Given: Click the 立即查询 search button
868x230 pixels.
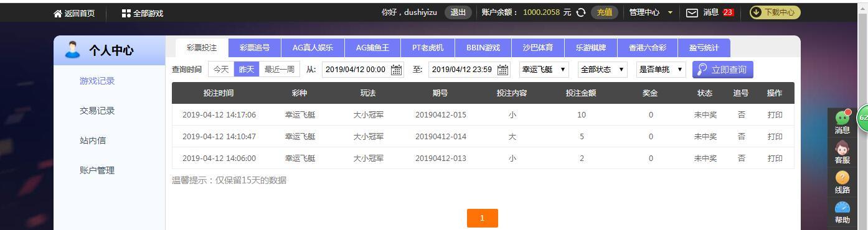Looking at the screenshot, I should pos(723,70).
